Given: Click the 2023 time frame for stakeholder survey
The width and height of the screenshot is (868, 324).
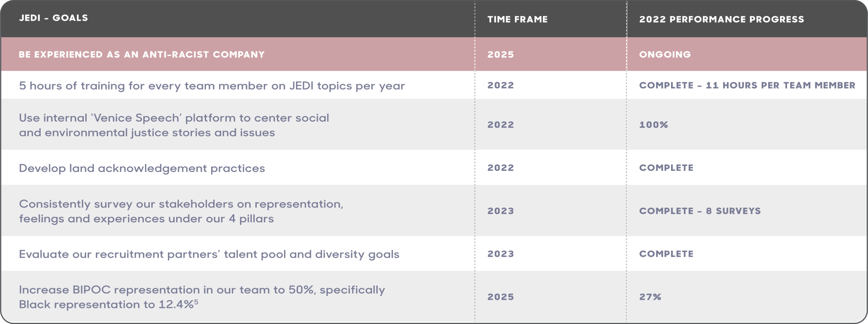Looking at the screenshot, I should pyautogui.click(x=500, y=211).
